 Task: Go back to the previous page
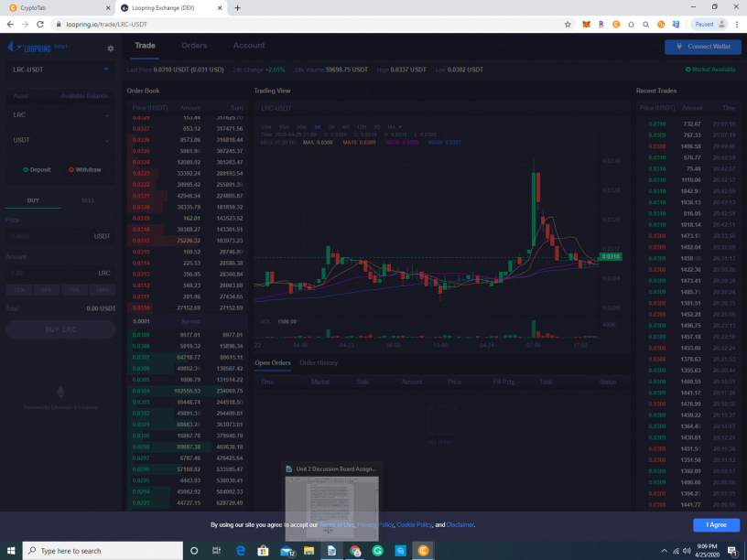pos(10,25)
